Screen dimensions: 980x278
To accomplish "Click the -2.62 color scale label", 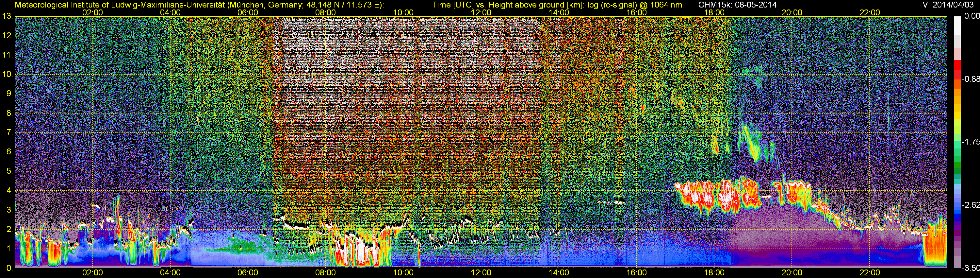I will click(971, 205).
